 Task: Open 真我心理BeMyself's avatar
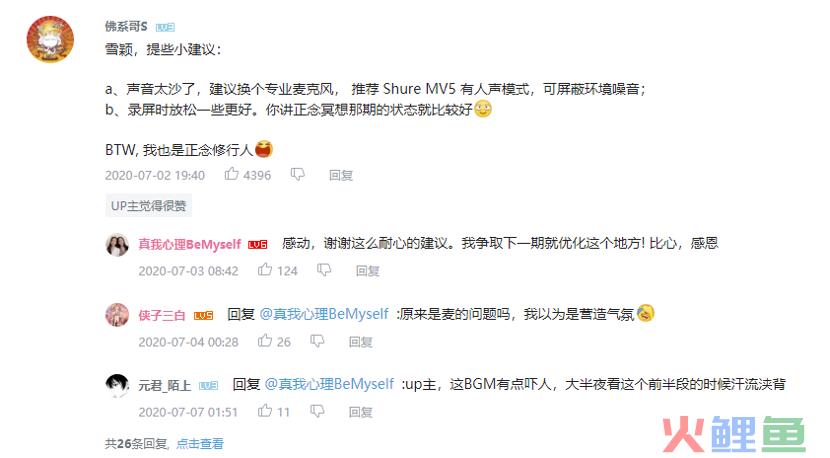117,245
